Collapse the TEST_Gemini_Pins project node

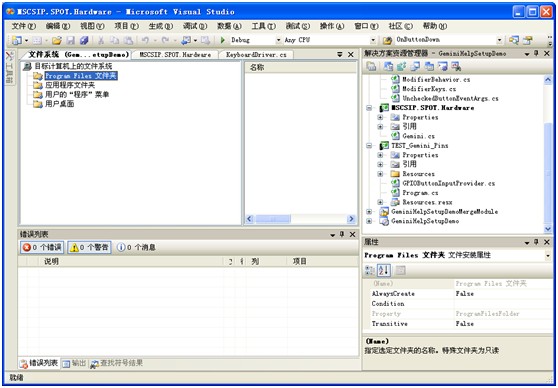tap(369, 146)
